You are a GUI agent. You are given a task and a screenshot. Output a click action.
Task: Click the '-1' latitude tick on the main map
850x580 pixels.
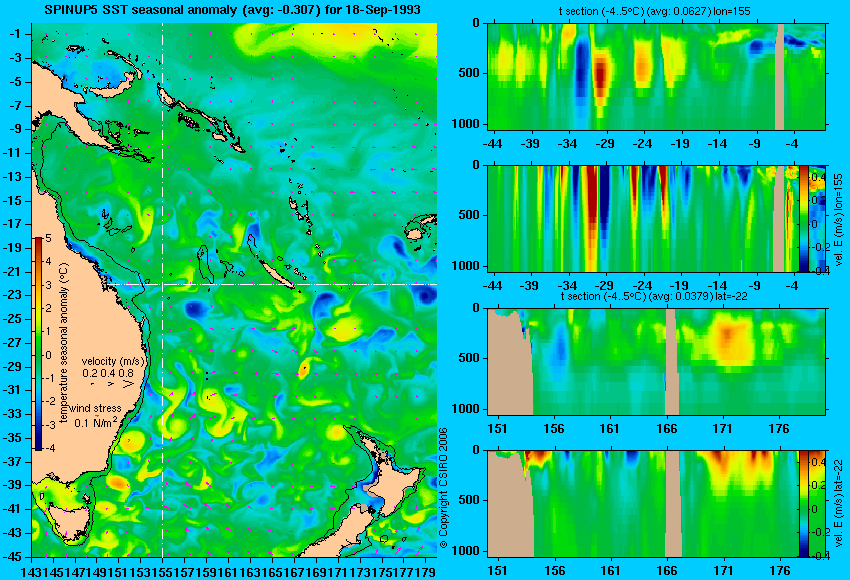coord(15,34)
